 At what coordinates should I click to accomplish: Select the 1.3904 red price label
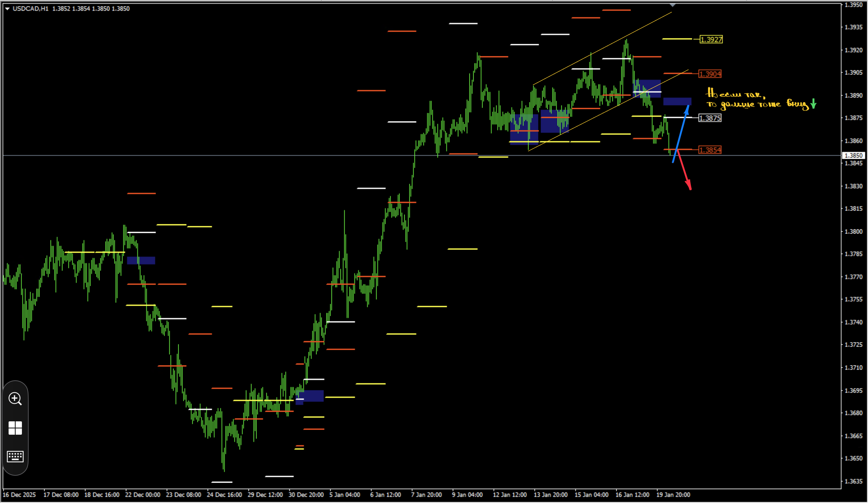pos(710,74)
